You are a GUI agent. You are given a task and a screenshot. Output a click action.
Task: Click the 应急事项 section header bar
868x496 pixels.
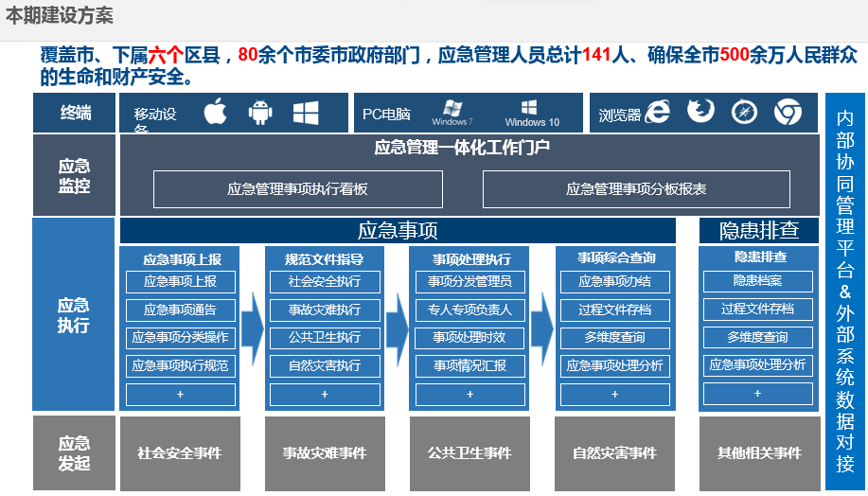(398, 230)
